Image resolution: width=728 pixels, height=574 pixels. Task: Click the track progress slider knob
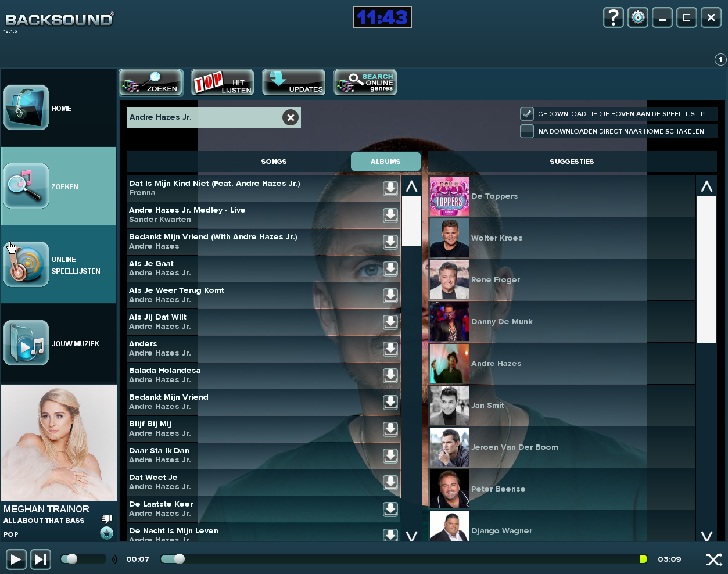180,559
